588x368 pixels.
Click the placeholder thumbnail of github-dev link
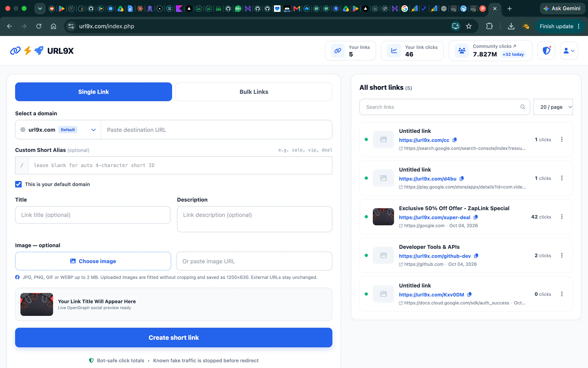pyautogui.click(x=383, y=255)
